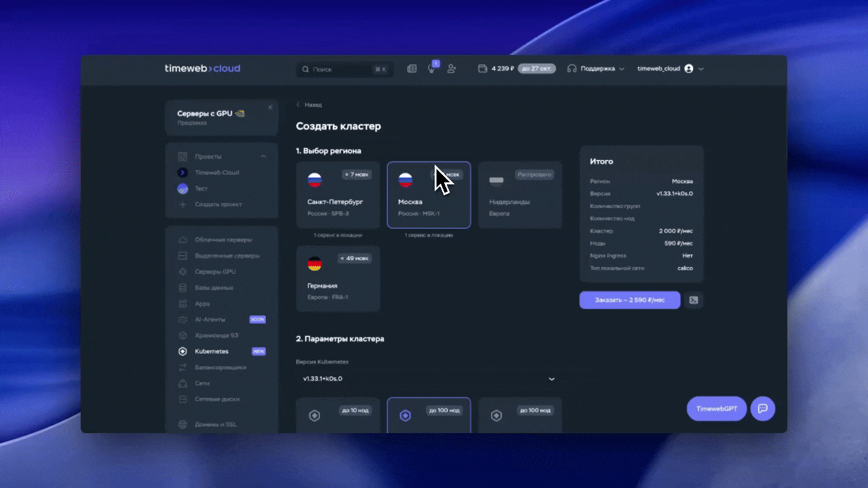
Task: Click the Балансировщики arrows icon
Action: (x=182, y=367)
